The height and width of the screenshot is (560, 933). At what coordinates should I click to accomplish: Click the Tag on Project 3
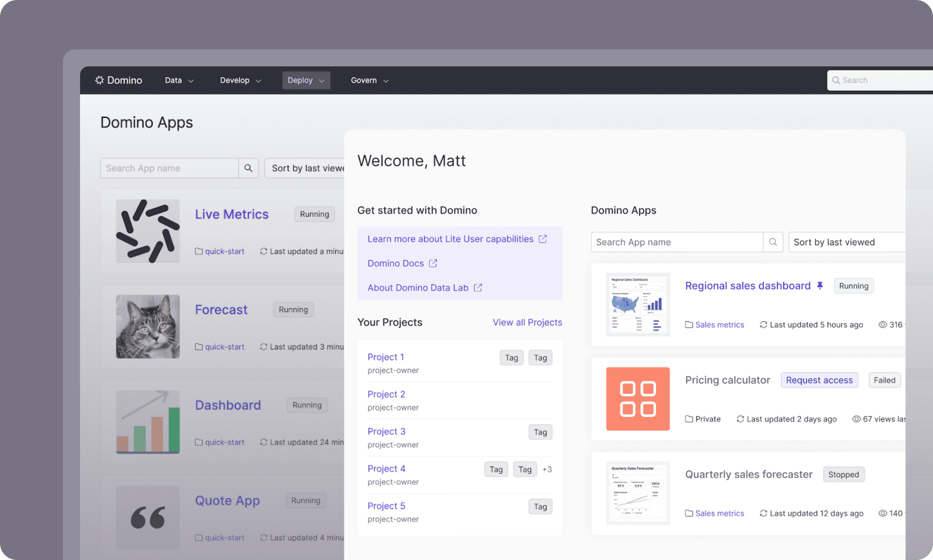(x=540, y=432)
